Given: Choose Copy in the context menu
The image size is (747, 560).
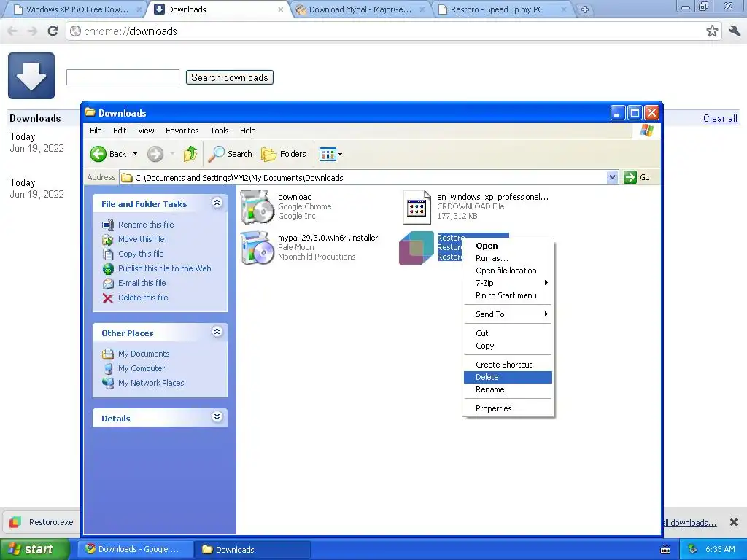Looking at the screenshot, I should point(508,346).
